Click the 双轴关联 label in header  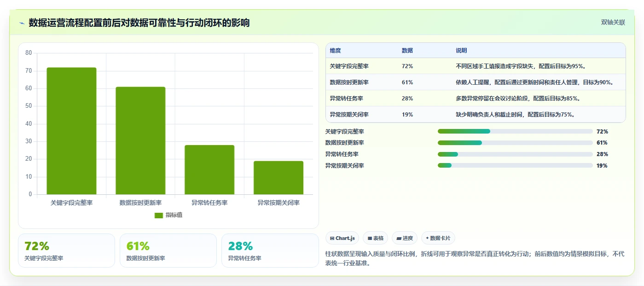coord(613,22)
